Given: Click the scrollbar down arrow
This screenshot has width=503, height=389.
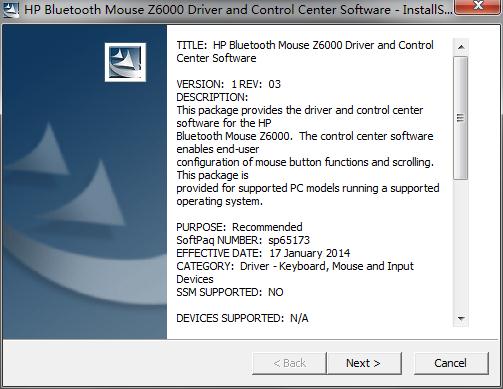Looking at the screenshot, I should [x=461, y=319].
